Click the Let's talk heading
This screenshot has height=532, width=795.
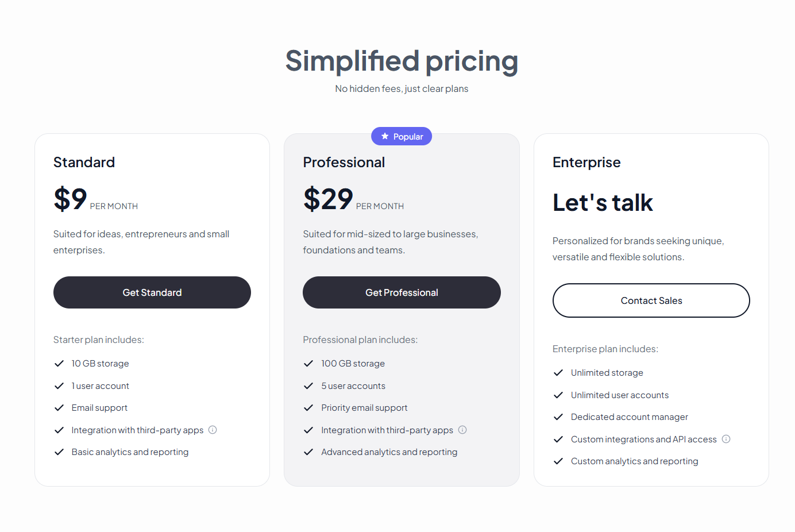603,203
